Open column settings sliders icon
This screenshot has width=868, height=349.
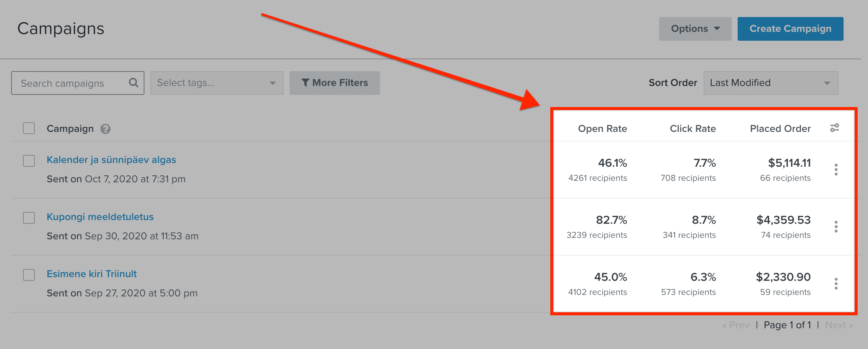pyautogui.click(x=835, y=128)
